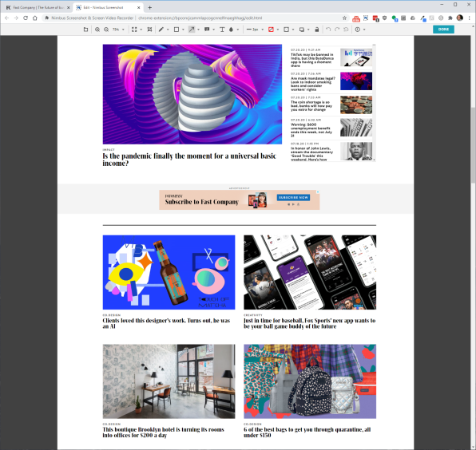The image size is (476, 450).
Task: Toggle the lock icon in toolbar
Action: [316, 30]
